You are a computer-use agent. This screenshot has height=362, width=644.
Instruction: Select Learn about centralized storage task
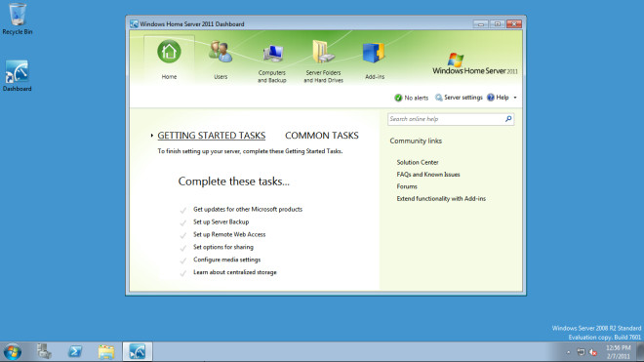[234, 272]
